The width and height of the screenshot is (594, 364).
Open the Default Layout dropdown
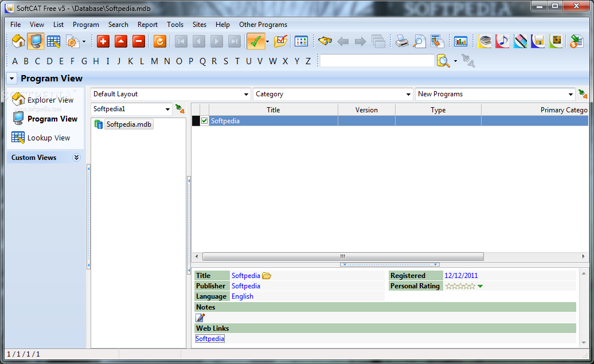point(171,94)
